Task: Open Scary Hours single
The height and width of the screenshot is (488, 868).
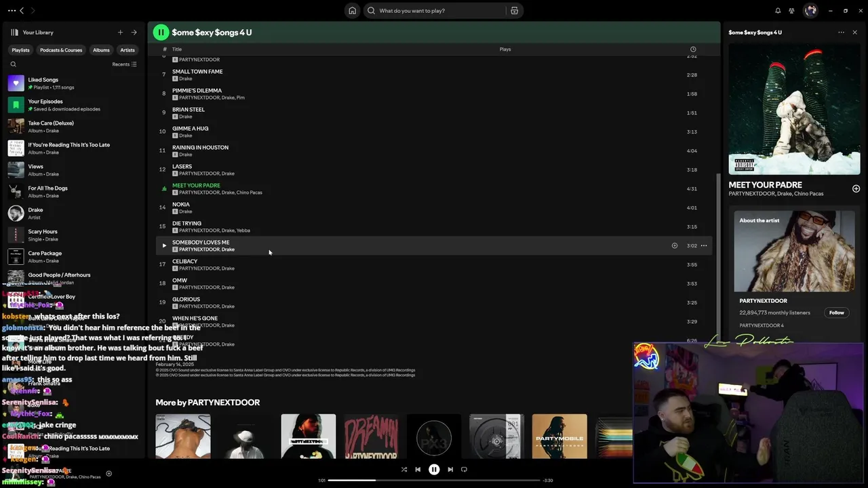Action: [x=73, y=235]
